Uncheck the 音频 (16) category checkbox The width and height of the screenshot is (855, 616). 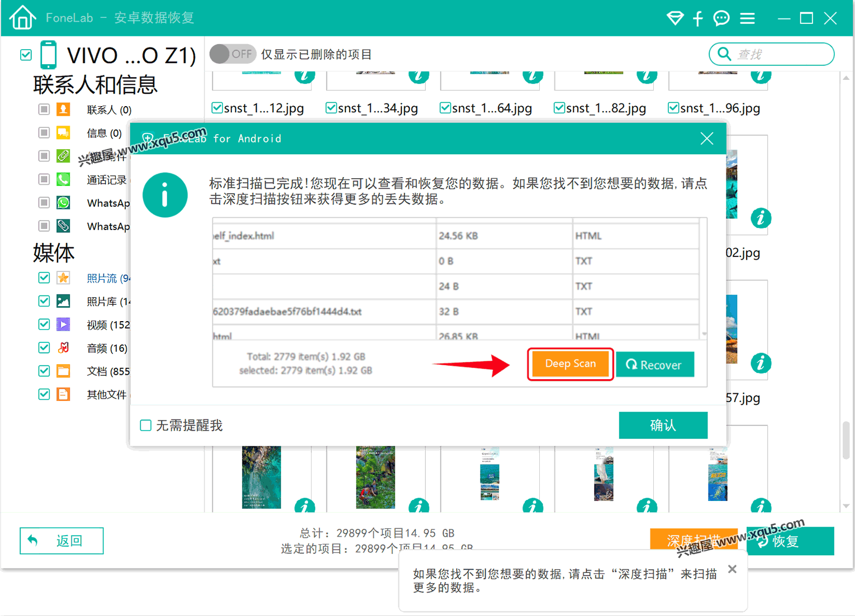[44, 347]
